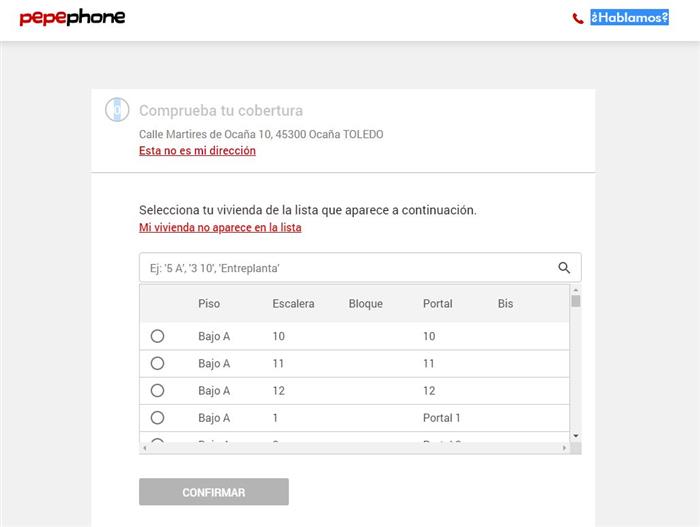The image size is (700, 527).
Task: Click the horizontal scroll left arrow
Action: click(144, 448)
